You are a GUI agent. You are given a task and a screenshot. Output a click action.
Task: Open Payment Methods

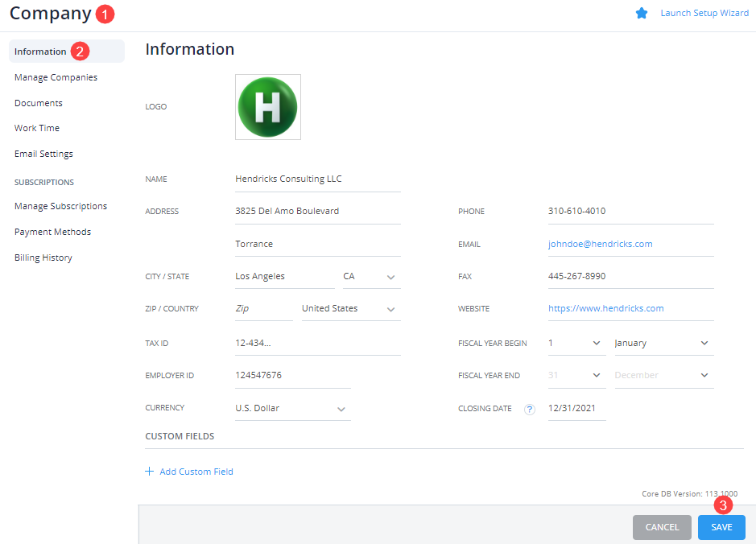pos(52,233)
